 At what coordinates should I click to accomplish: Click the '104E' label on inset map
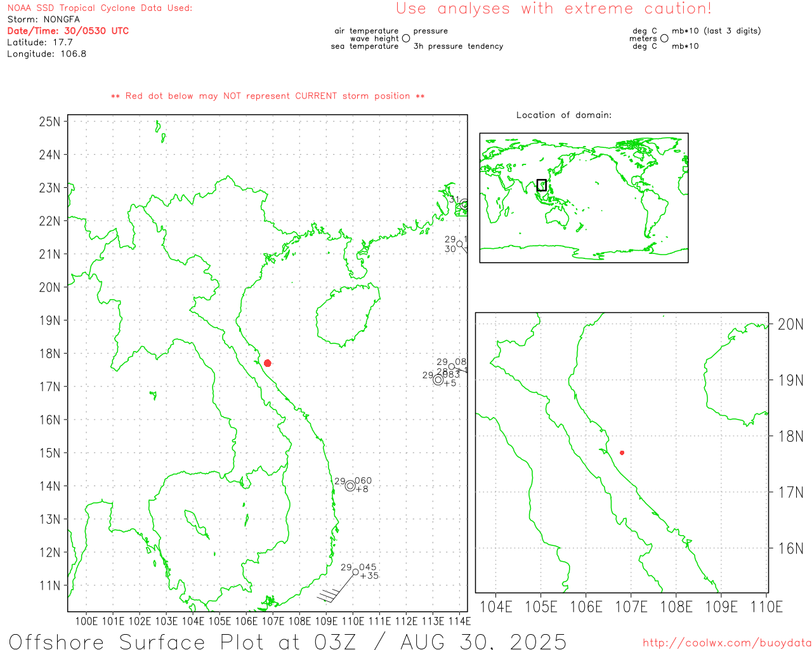click(x=496, y=607)
